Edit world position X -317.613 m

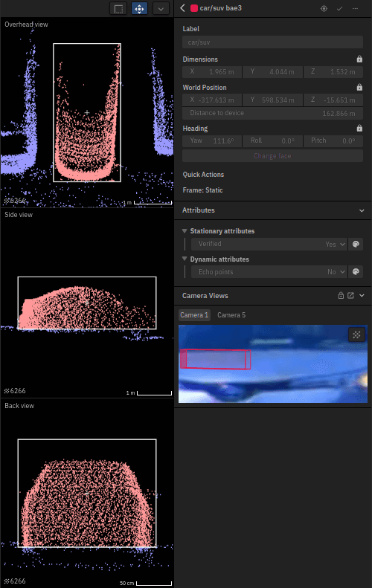click(212, 100)
